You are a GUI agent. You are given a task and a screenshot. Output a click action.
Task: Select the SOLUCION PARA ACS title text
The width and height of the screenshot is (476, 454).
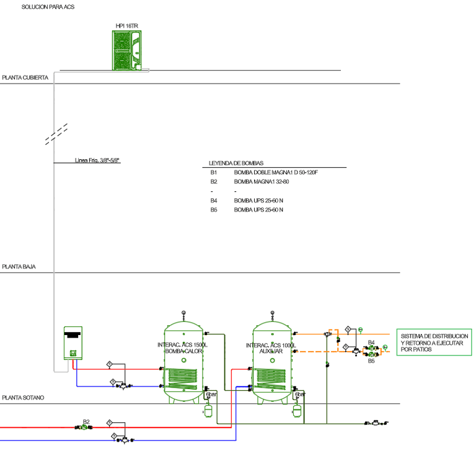click(48, 7)
